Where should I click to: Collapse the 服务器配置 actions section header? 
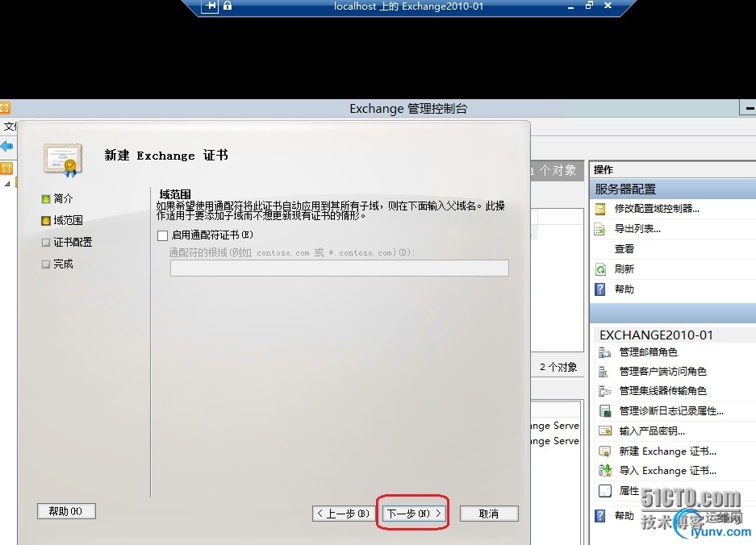tap(673, 189)
